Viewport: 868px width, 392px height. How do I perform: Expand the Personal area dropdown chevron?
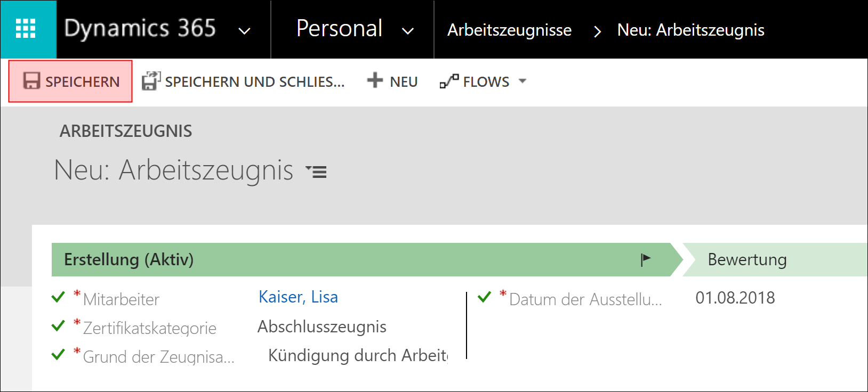pyautogui.click(x=407, y=31)
